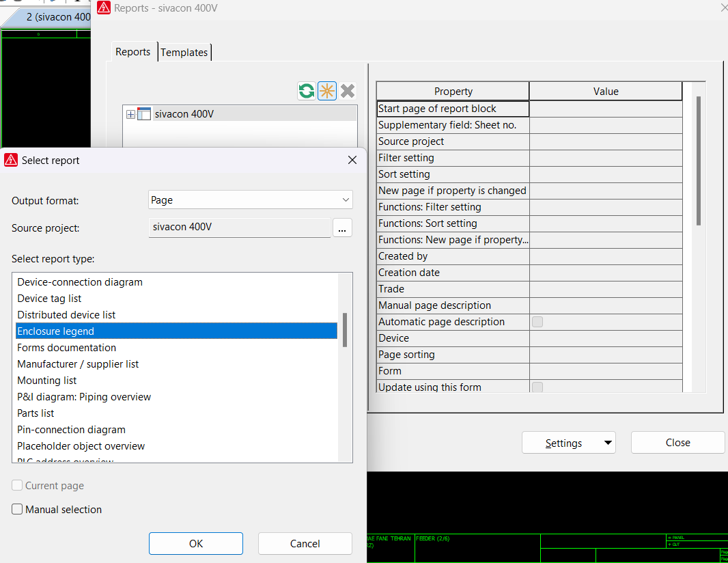Viewport: 728px width, 563px height.
Task: Select Supplementary field: Sheet no. row
Action: click(529, 125)
